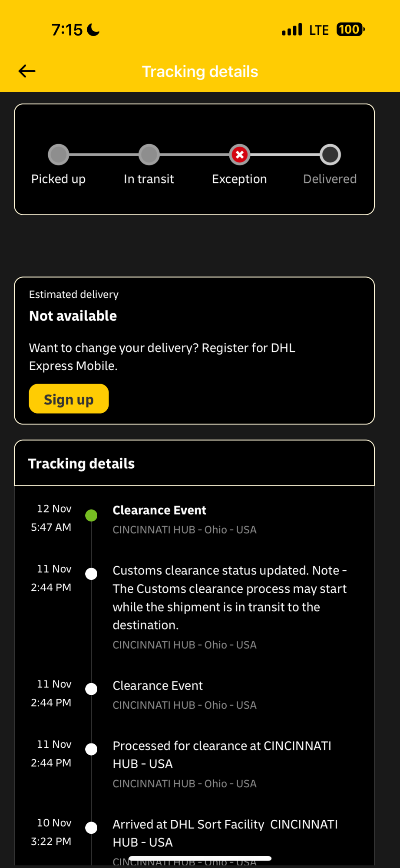Tap the Estimated delivery Not available text

[x=73, y=316]
